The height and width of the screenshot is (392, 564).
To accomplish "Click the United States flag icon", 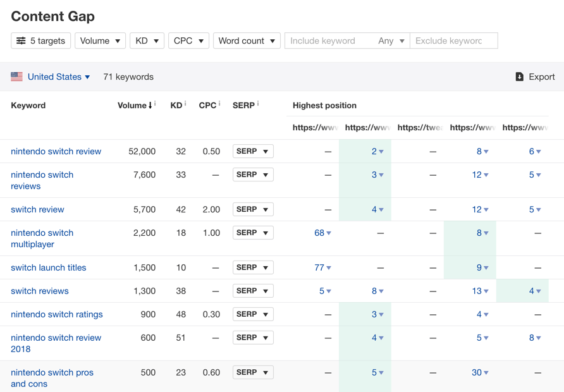I will click(x=16, y=77).
